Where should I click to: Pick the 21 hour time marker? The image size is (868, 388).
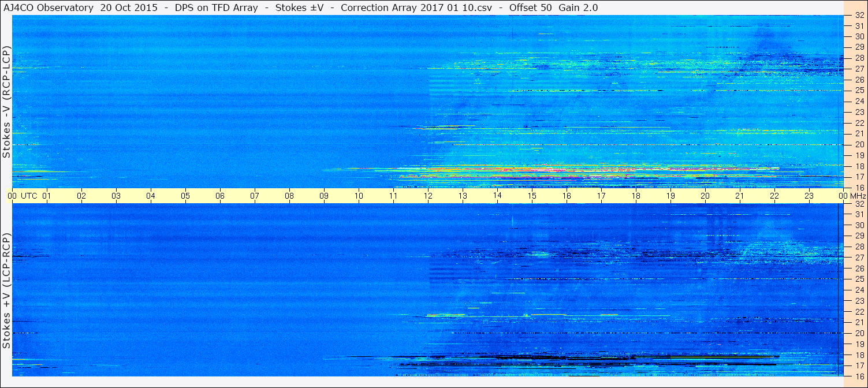[740, 196]
